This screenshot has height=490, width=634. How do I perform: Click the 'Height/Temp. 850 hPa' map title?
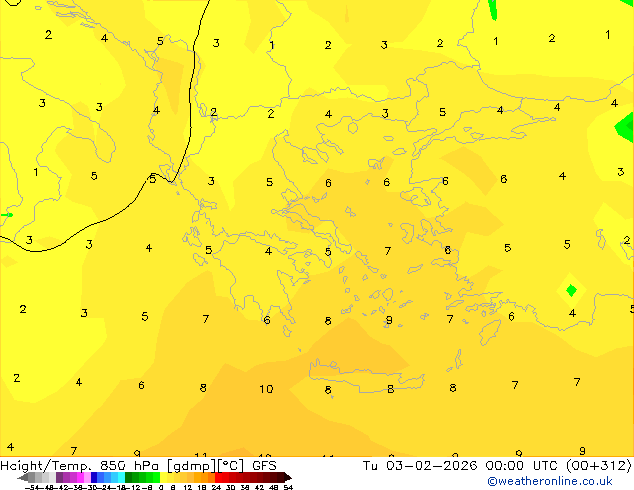[x=80, y=466]
